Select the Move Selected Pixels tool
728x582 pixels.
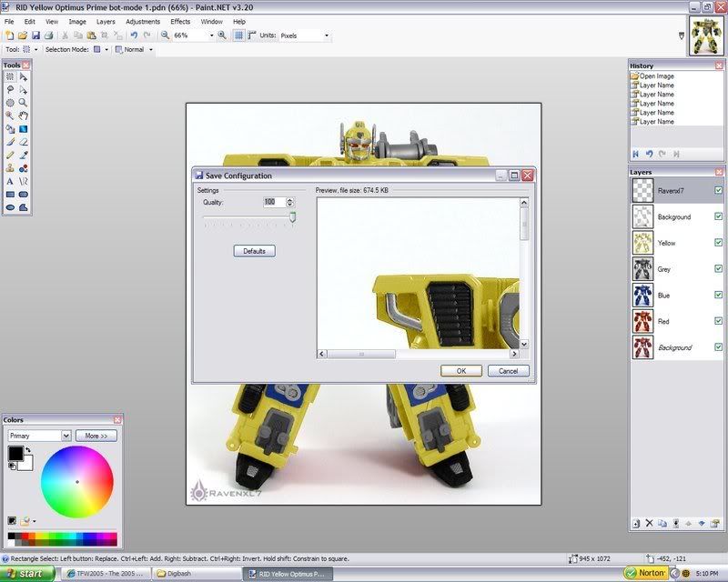pyautogui.click(x=24, y=77)
